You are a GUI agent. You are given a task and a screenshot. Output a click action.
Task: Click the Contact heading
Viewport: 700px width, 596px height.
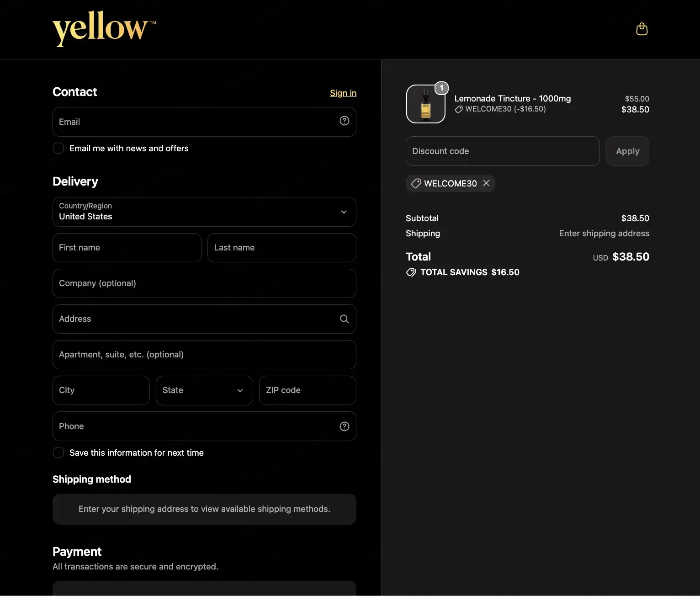tap(75, 92)
